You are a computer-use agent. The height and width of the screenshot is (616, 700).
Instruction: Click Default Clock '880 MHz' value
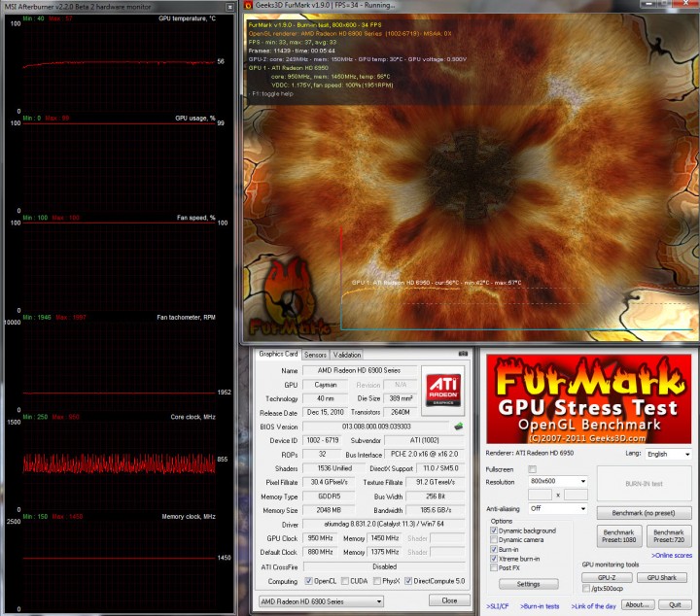coord(320,552)
